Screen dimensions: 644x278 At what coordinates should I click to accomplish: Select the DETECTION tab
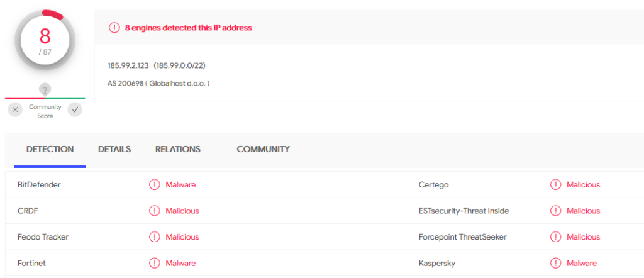[x=50, y=150]
